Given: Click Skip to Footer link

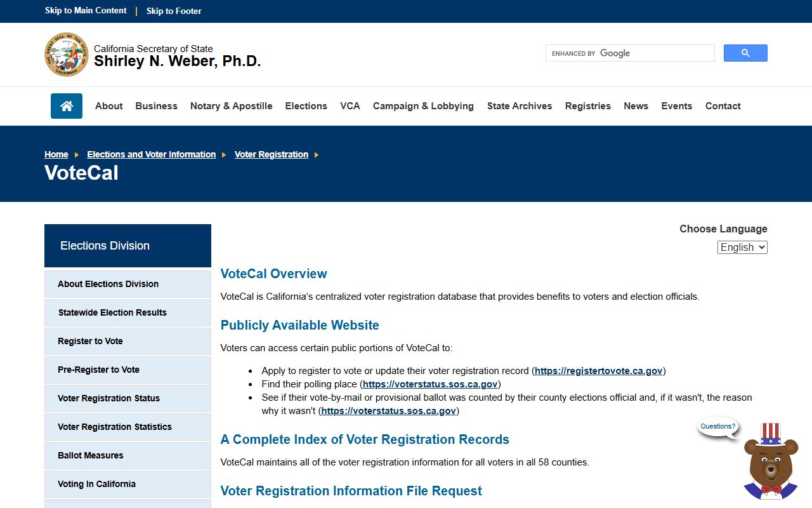Looking at the screenshot, I should [174, 11].
